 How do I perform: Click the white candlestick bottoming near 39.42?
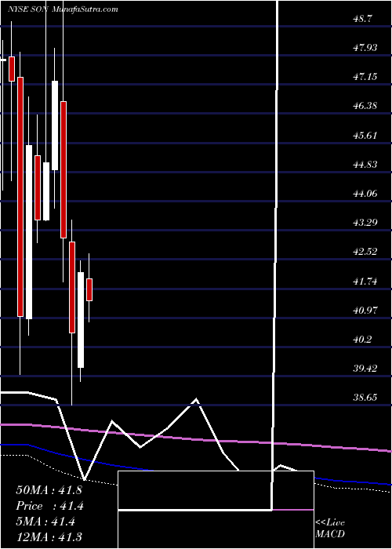point(81,320)
